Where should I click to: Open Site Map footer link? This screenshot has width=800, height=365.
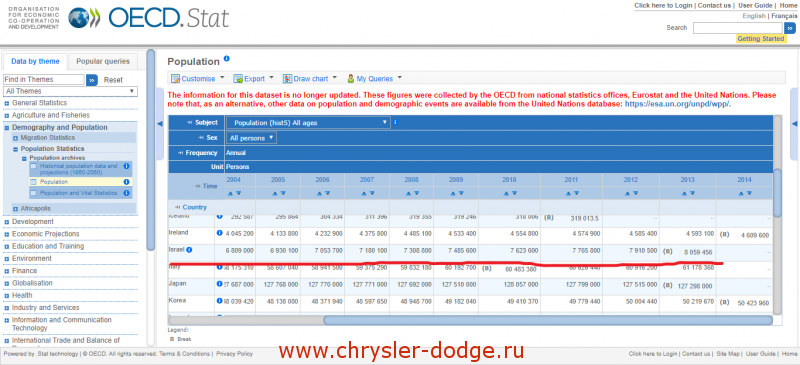(728, 354)
